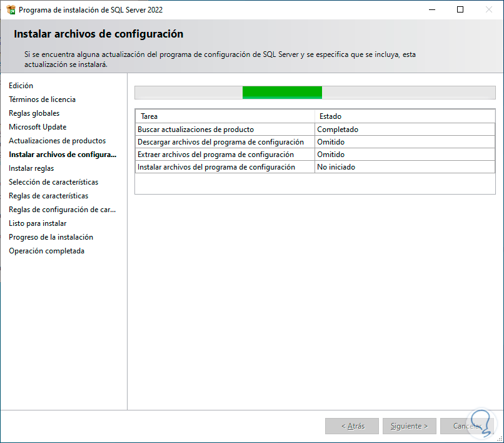The width and height of the screenshot is (504, 443).
Task: Open Progreso de la instalación step
Action: pos(51,237)
